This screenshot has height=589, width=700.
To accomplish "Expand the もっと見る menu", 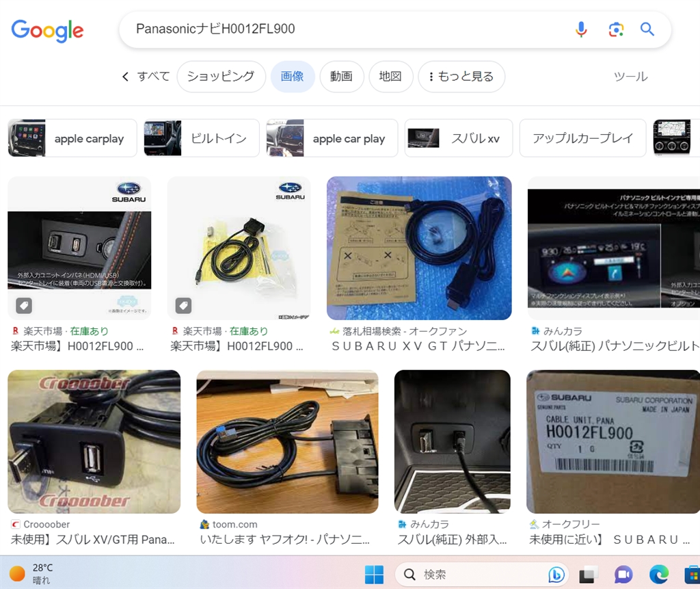I will coord(461,77).
